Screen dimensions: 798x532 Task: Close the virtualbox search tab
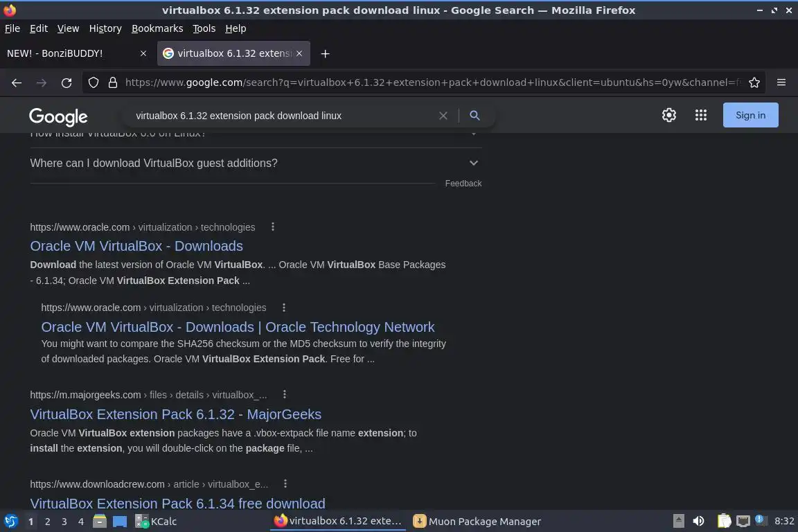tap(299, 53)
